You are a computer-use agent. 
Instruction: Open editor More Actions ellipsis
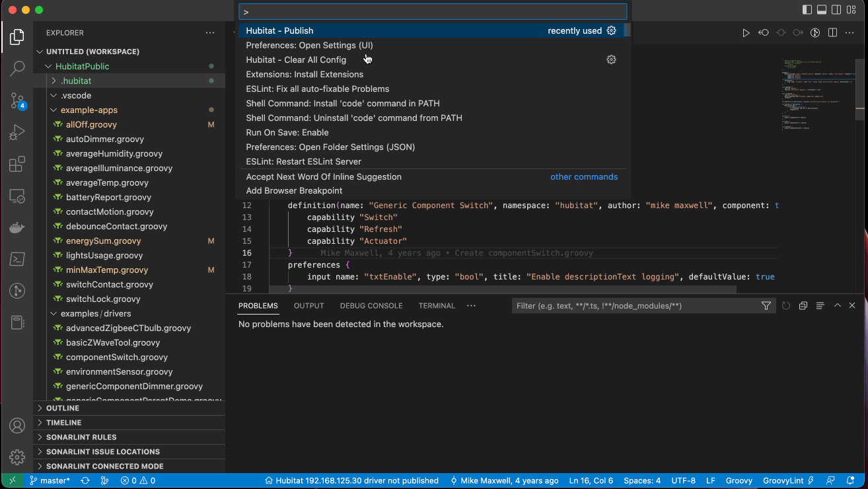tap(850, 32)
